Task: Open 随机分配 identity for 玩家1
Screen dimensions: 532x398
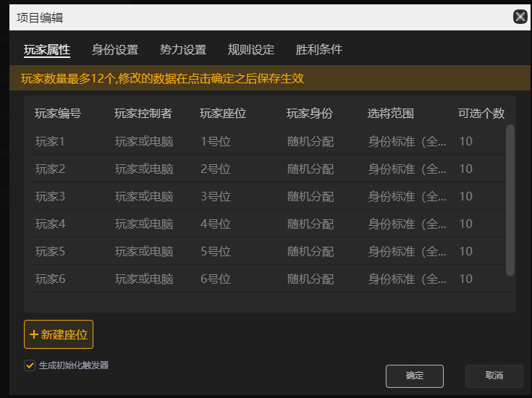Action: tap(311, 141)
